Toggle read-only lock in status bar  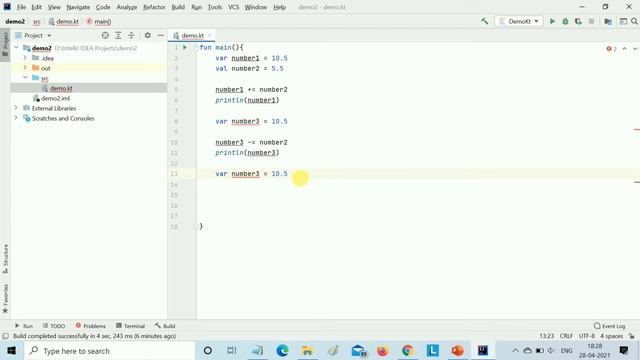[632, 336]
